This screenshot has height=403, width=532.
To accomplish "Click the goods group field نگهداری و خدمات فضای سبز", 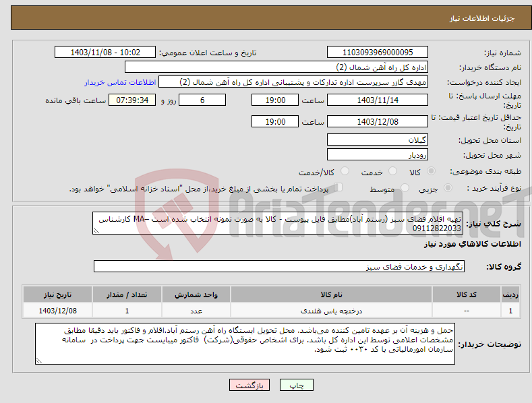I will (x=279, y=267).
